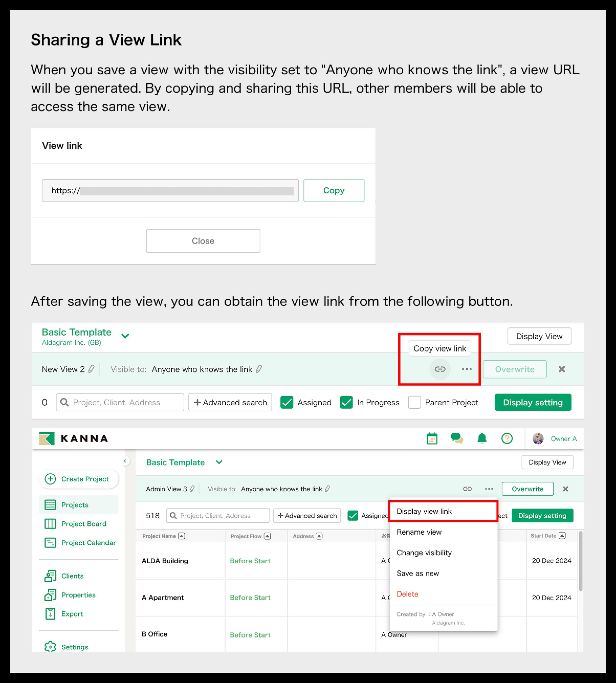Uncheck the Assigned filter checkbox
This screenshot has width=616, height=683.
coord(287,402)
